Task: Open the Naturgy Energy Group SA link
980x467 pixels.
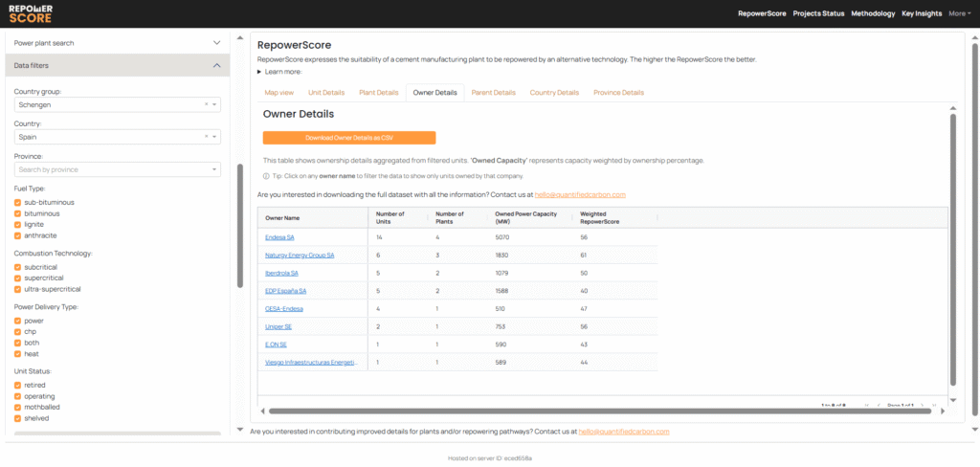Action: pos(300,256)
